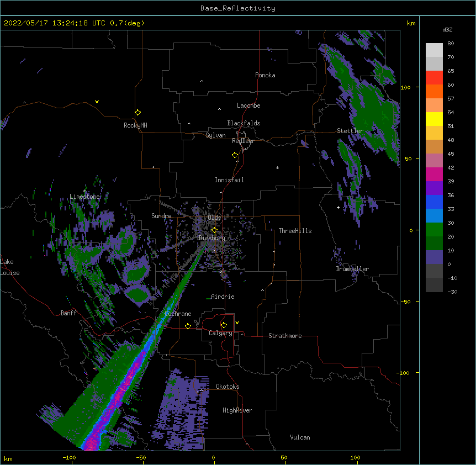Select the Calgary city label
476x465 pixels.
coord(220,333)
